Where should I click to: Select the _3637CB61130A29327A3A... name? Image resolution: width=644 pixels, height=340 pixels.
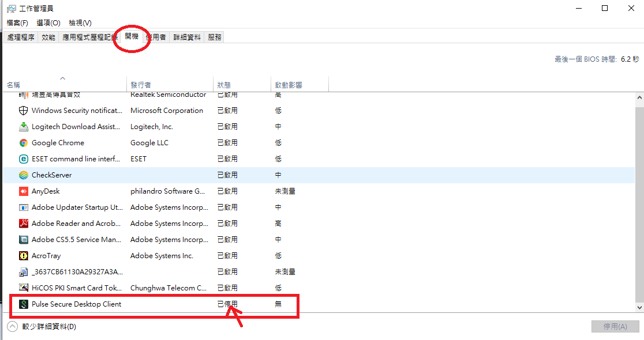(77, 272)
